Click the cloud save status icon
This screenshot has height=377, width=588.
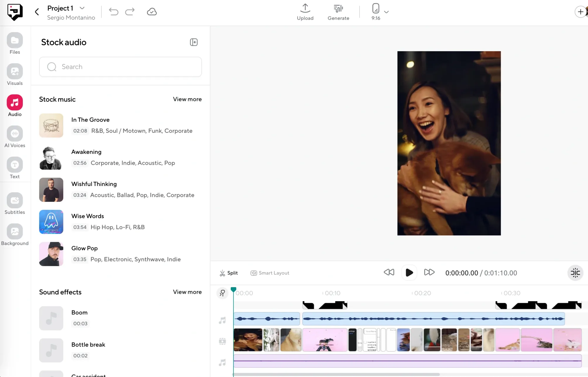point(152,12)
